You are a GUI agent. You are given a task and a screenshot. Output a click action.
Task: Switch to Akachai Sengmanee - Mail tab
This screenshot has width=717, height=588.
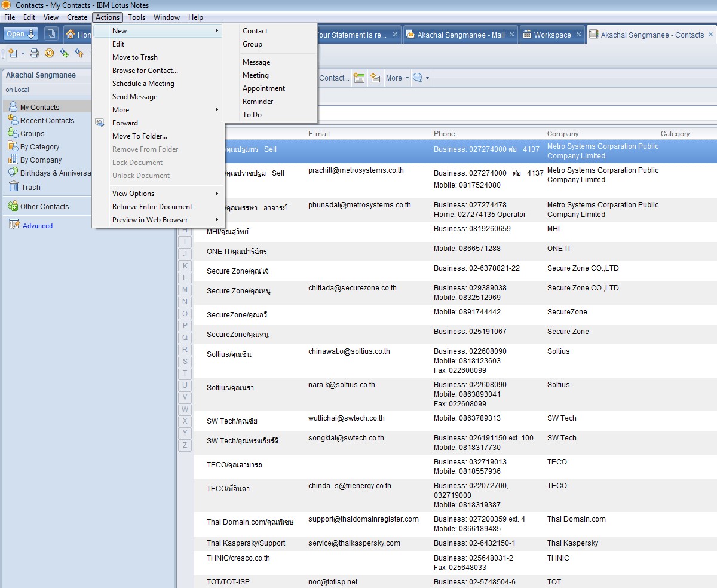click(x=461, y=35)
